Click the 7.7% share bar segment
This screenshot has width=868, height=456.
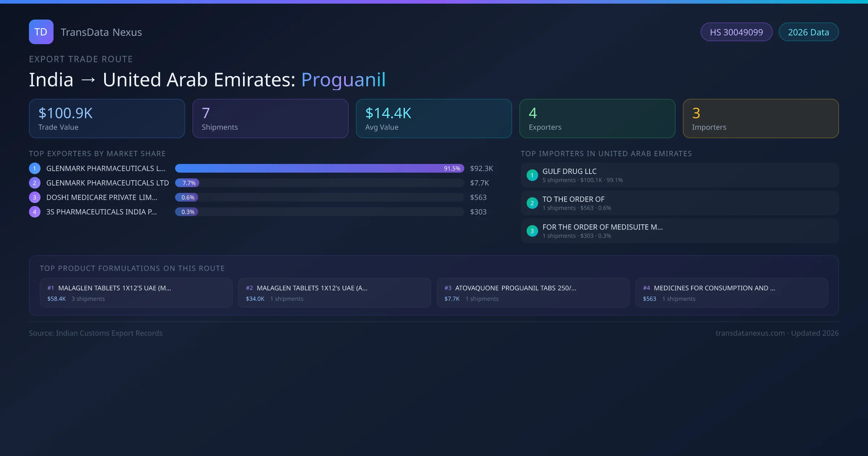pos(187,183)
